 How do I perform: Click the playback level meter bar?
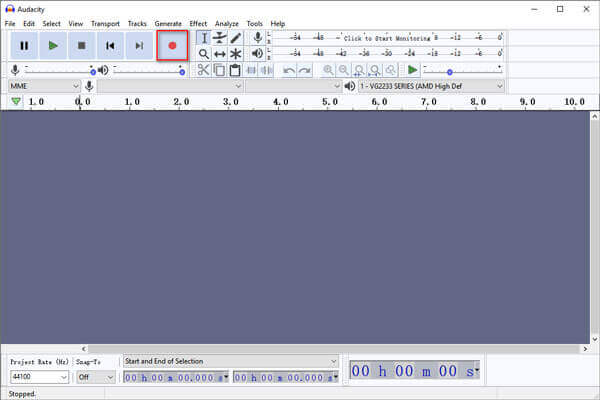386,53
